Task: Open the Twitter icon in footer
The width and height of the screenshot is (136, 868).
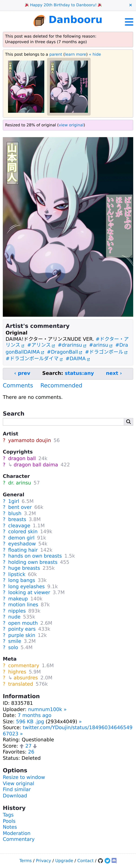Action: coord(107,860)
